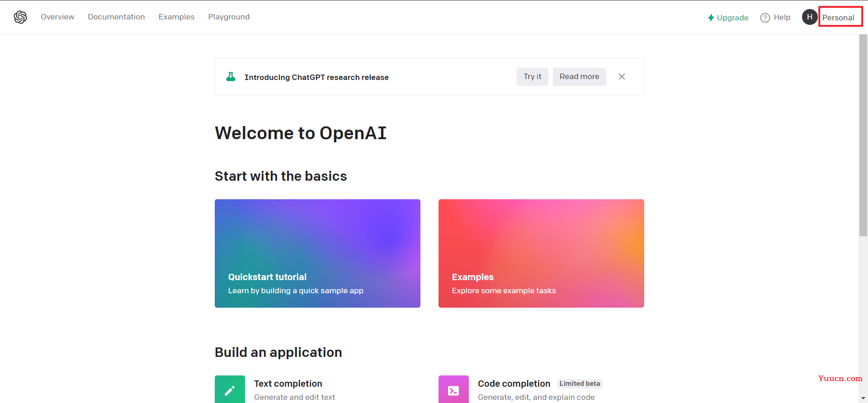
Task: Open the Overview menu item
Action: point(57,17)
